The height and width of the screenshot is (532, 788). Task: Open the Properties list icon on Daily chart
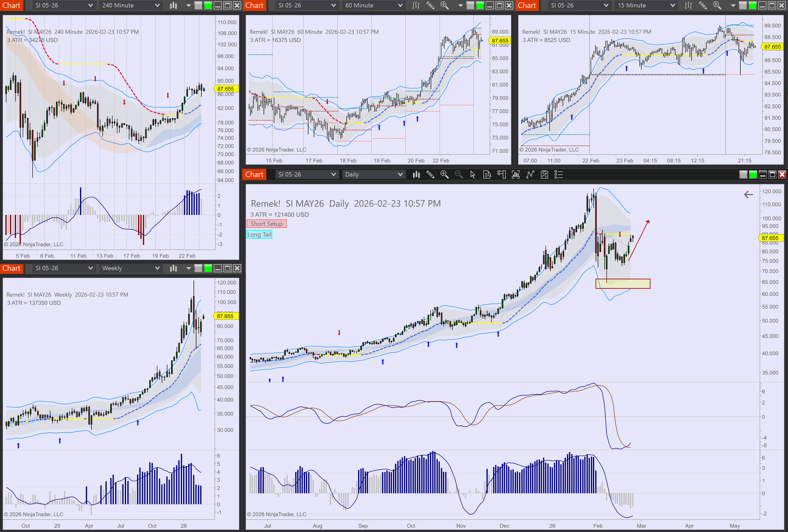(559, 175)
